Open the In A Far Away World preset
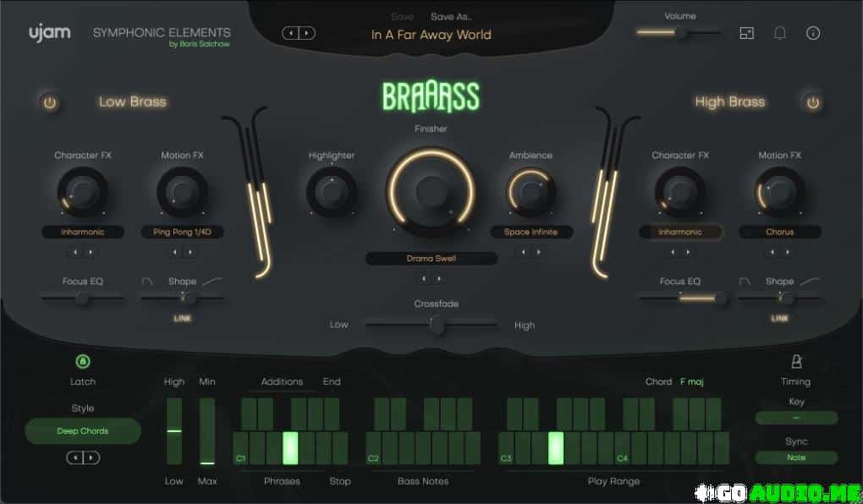Image resolution: width=863 pixels, height=504 pixels. (x=431, y=35)
